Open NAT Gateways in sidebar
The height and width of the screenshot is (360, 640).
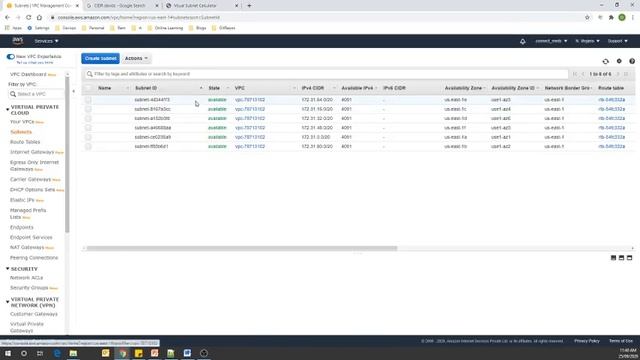(27, 247)
